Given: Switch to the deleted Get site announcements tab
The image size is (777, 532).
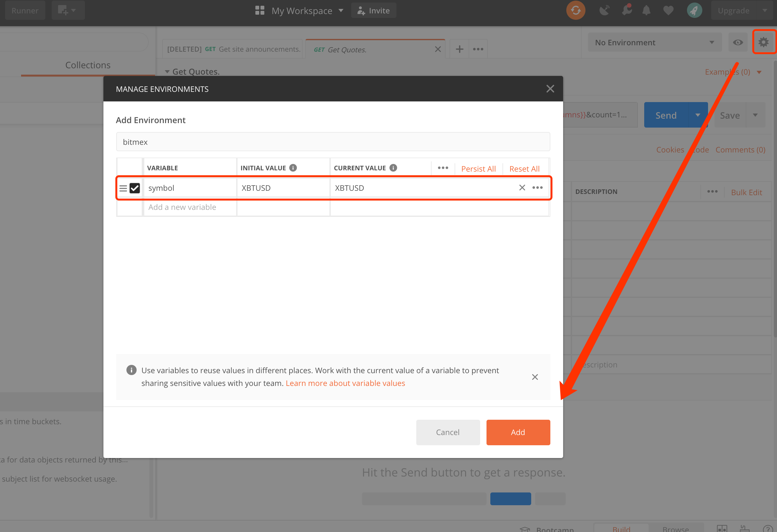Looking at the screenshot, I should click(233, 49).
